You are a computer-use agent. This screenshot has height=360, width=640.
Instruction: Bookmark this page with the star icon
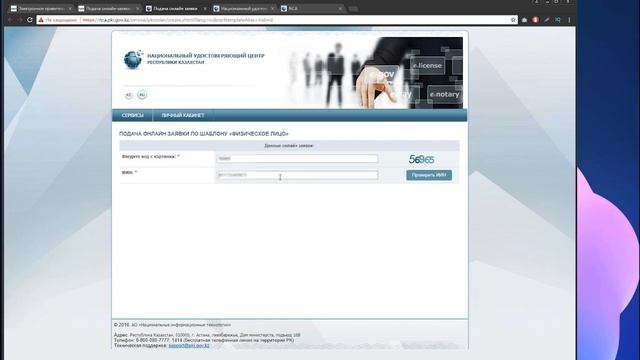[x=513, y=20]
